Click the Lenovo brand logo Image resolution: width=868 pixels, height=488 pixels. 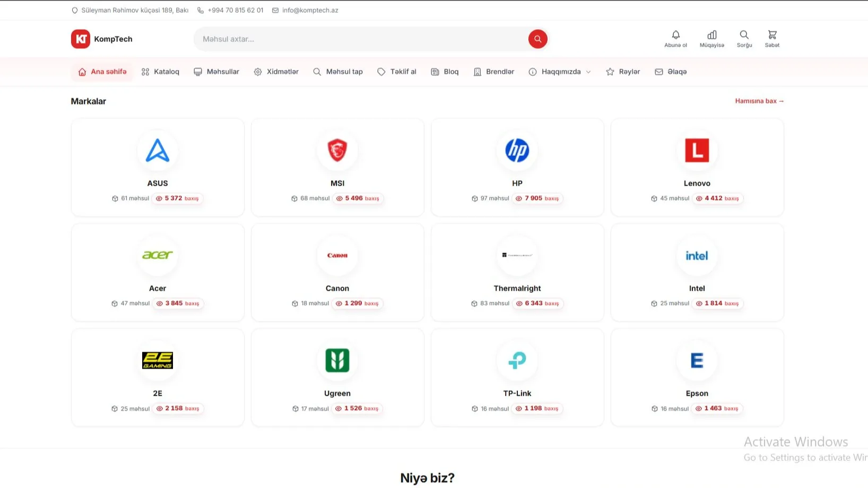click(697, 150)
